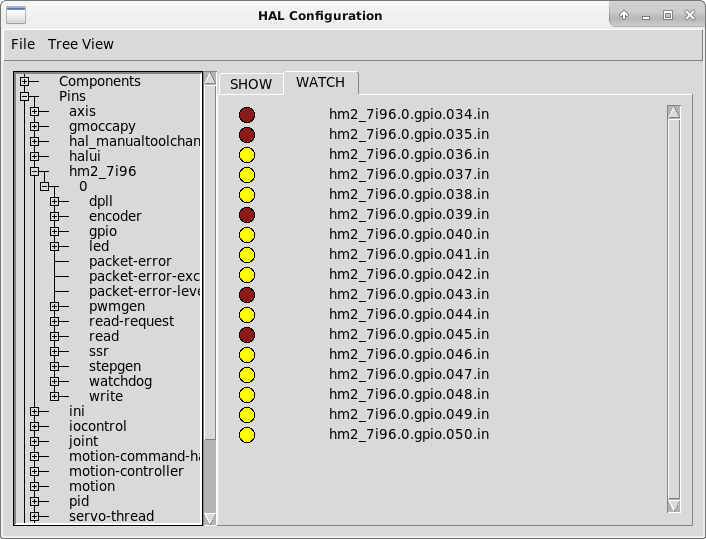Expand the gpio node under hm2_7i96
Screen dimensions: 706x539
[x=54, y=231]
